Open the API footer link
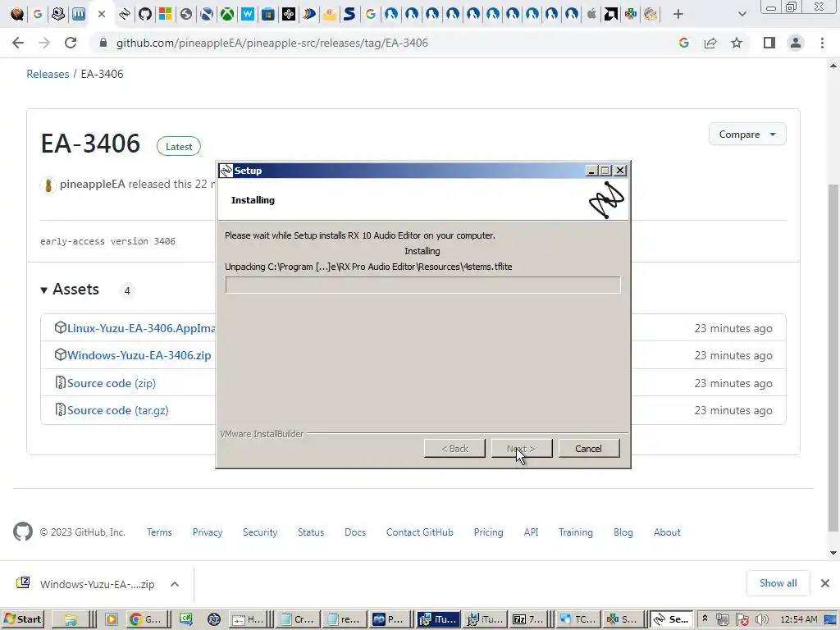 point(531,532)
